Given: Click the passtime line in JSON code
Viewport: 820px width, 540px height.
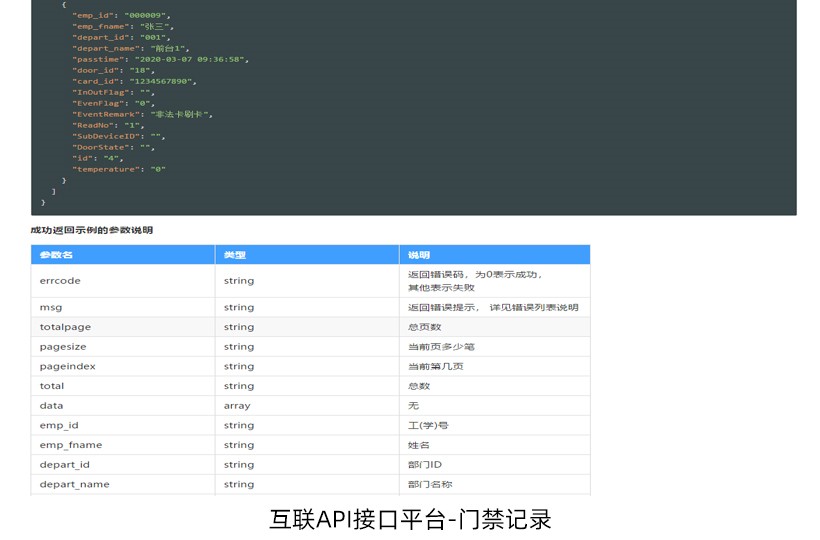Looking at the screenshot, I should click(160, 60).
